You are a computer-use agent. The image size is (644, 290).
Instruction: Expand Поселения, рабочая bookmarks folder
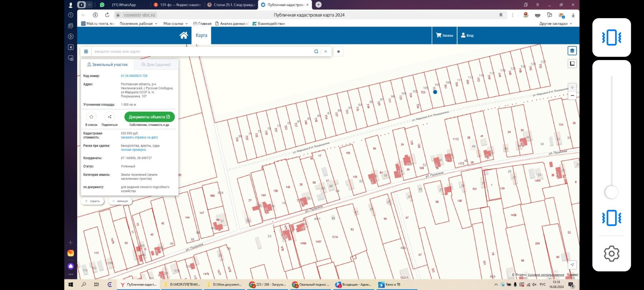[138, 24]
